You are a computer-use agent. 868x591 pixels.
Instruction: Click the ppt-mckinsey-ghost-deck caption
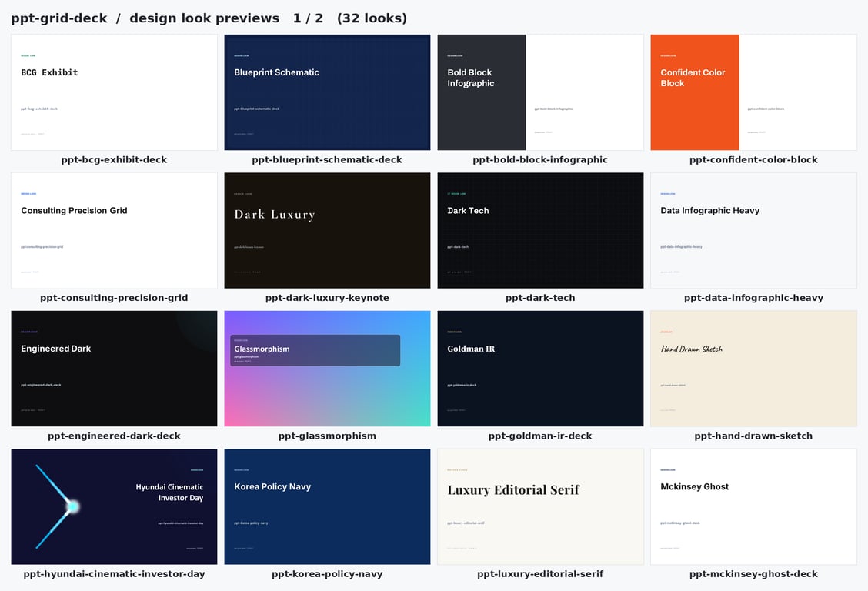point(753,574)
